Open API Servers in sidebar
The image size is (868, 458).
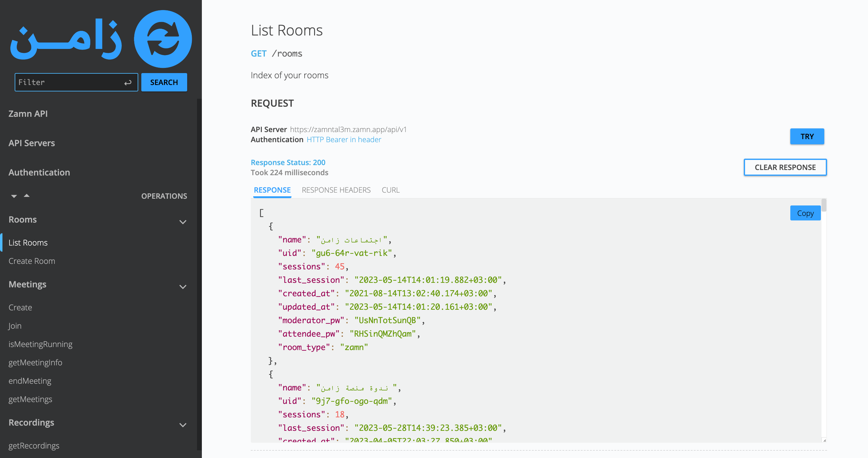point(32,143)
